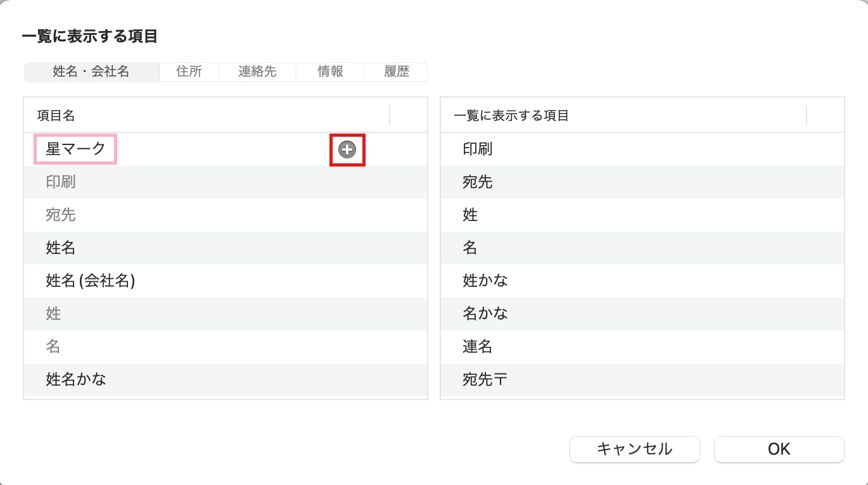This screenshot has height=485, width=868.
Task: Select 姓名かな in the left list
Action: (x=226, y=380)
